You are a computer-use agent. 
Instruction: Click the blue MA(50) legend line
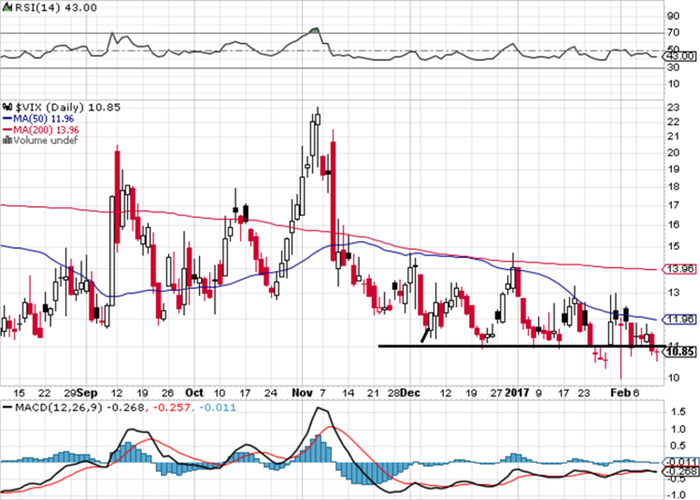tap(8, 119)
